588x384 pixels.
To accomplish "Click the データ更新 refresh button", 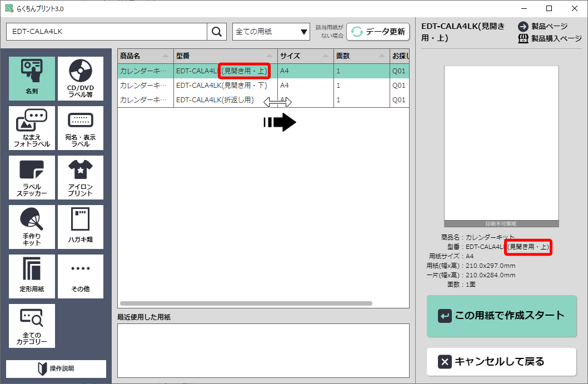I will pyautogui.click(x=378, y=32).
